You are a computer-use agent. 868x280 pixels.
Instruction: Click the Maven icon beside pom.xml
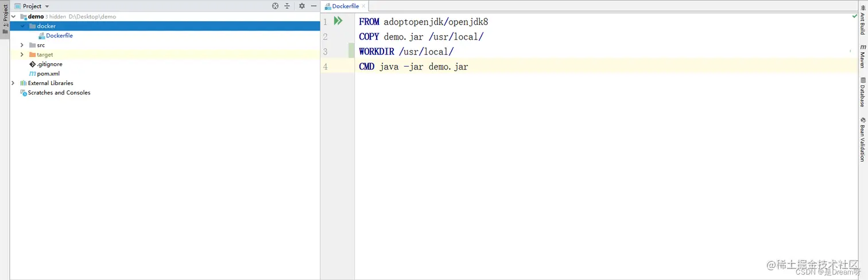[32, 74]
